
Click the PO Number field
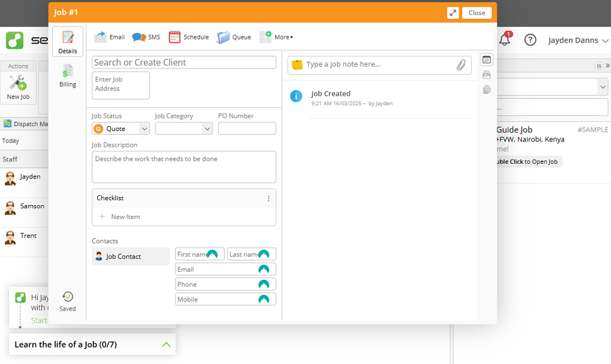pyautogui.click(x=247, y=129)
